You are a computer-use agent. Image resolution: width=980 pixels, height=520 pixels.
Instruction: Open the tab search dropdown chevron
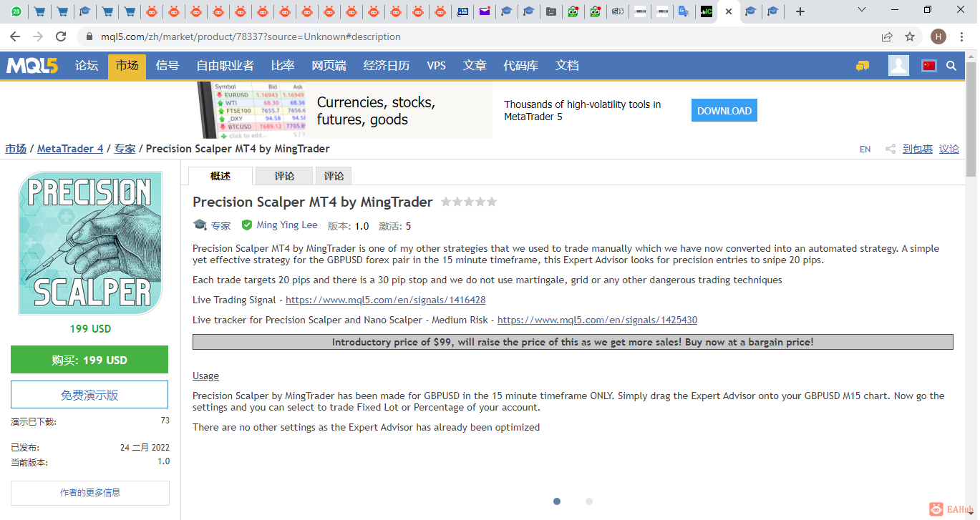click(x=862, y=10)
